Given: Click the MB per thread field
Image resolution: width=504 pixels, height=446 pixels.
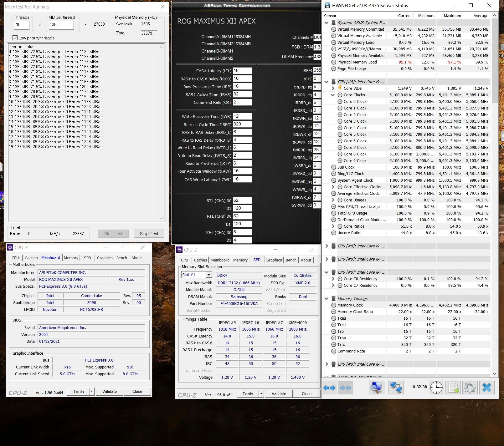Looking at the screenshot, I should coord(61,25).
